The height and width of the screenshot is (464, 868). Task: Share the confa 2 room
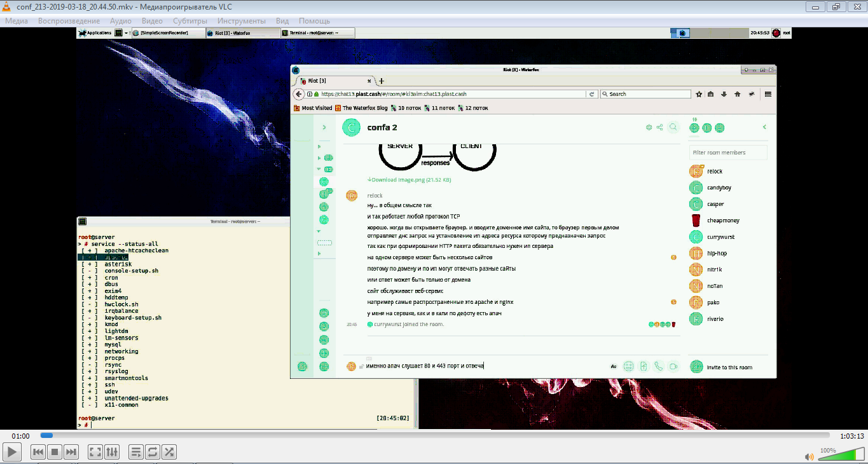659,127
